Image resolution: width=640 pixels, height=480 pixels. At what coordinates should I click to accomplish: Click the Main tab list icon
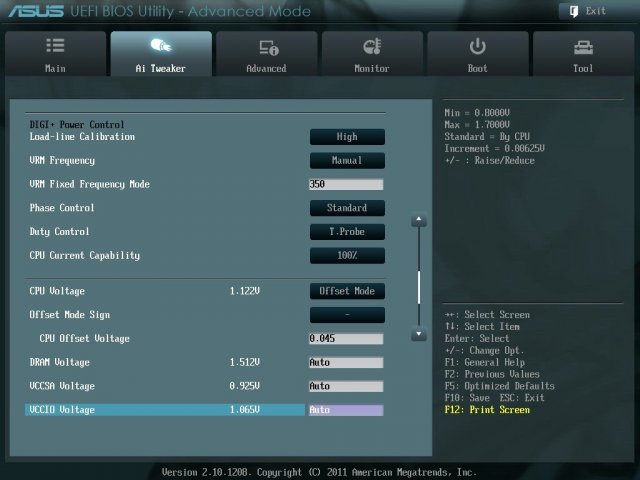(55, 45)
